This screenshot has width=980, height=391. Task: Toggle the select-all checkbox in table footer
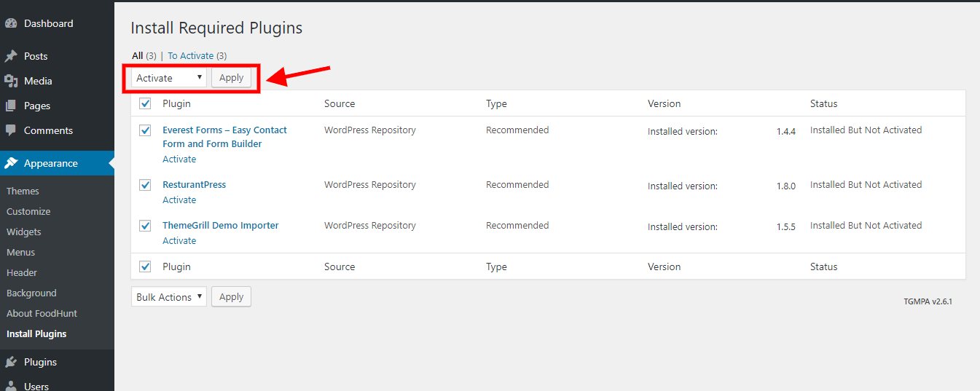pyautogui.click(x=145, y=266)
